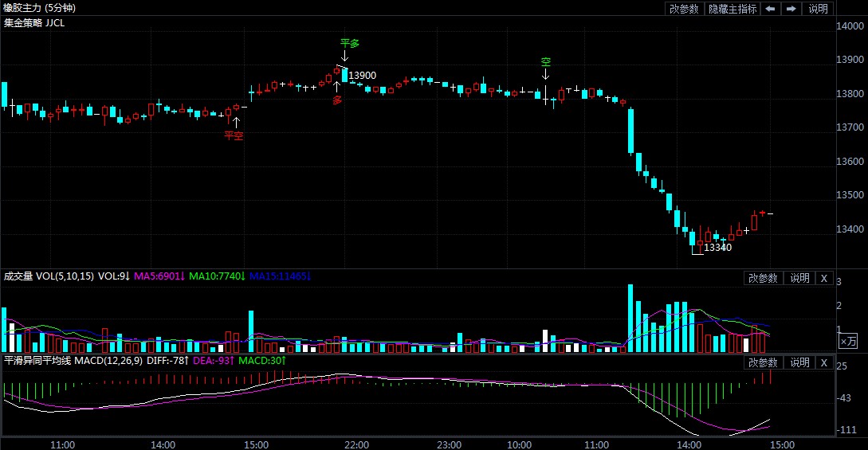Click the 23:00 time axis label
The width and height of the screenshot is (868, 450).
click(x=449, y=444)
